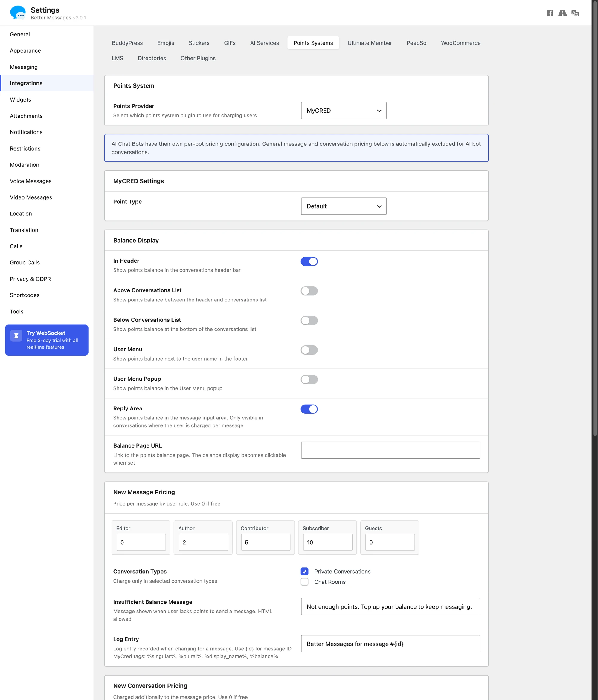Click the Author price input field
The width and height of the screenshot is (598, 700).
pos(203,542)
